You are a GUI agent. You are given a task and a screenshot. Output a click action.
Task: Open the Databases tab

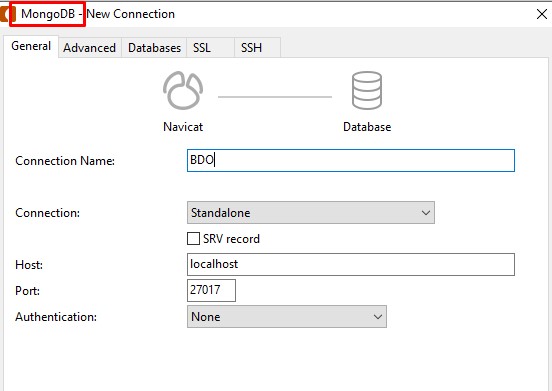154,48
